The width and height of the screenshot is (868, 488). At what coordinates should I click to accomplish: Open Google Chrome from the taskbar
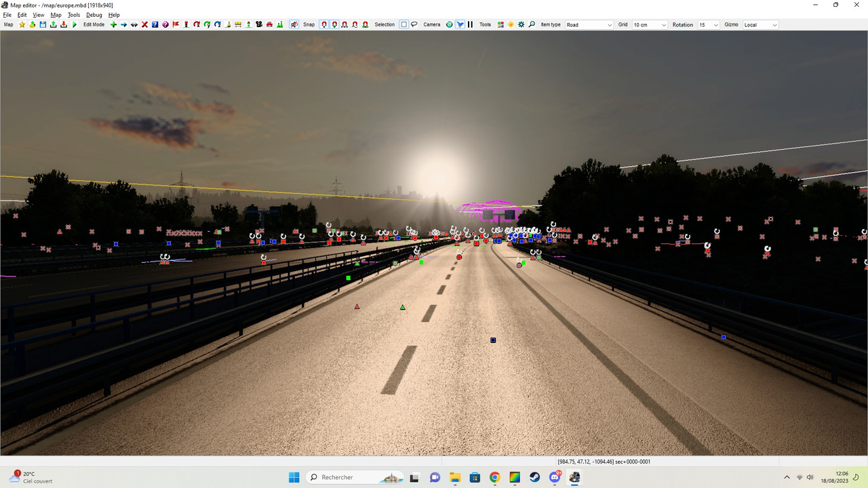click(x=494, y=477)
